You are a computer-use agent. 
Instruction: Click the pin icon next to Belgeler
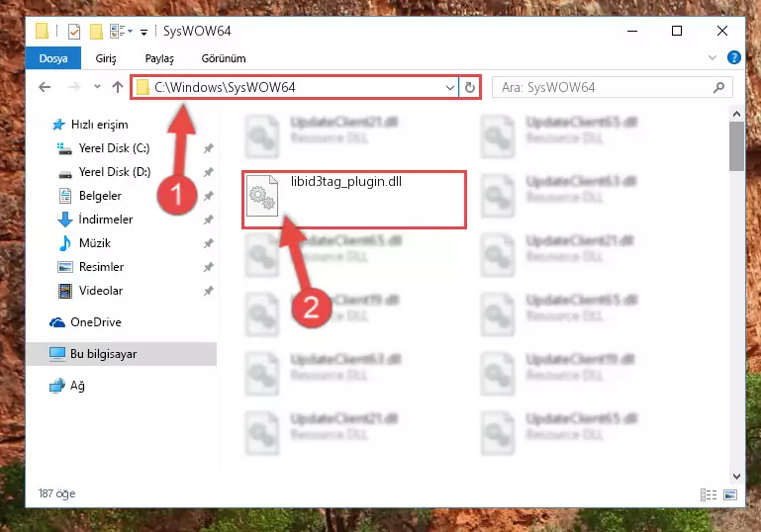[208, 196]
